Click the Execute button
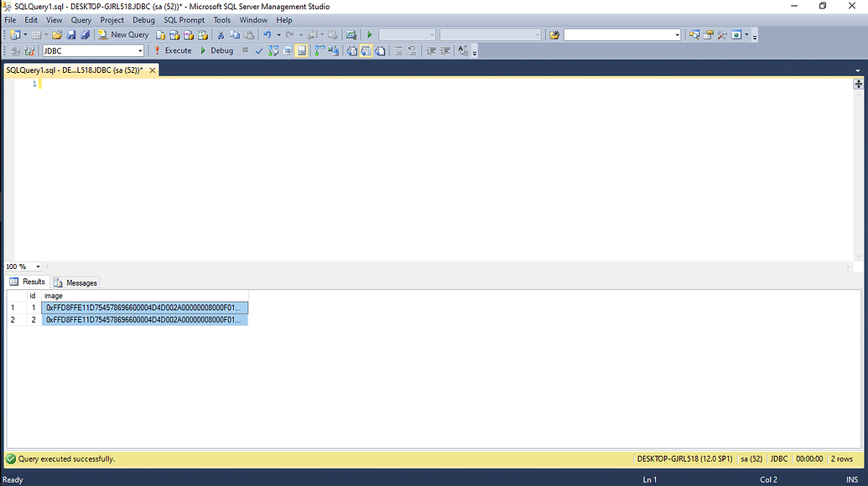The width and height of the screenshot is (868, 486). (174, 50)
